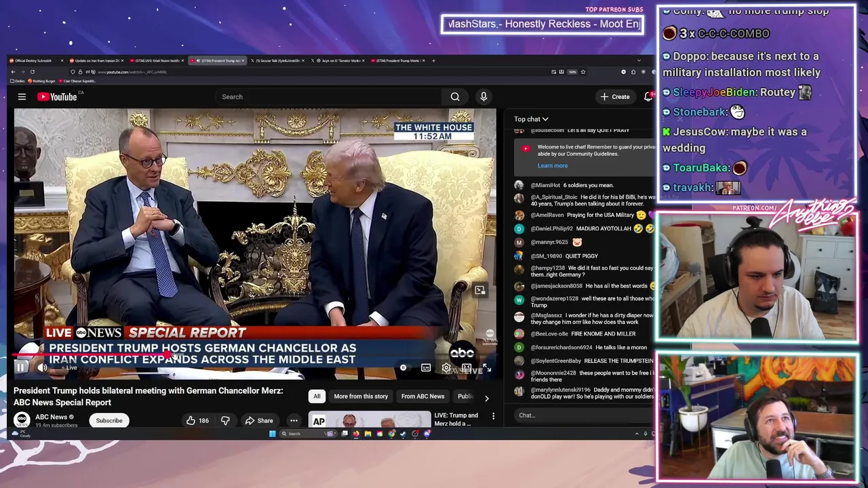Select More from this story chip
Image resolution: width=868 pixels, height=488 pixels.
point(361,396)
